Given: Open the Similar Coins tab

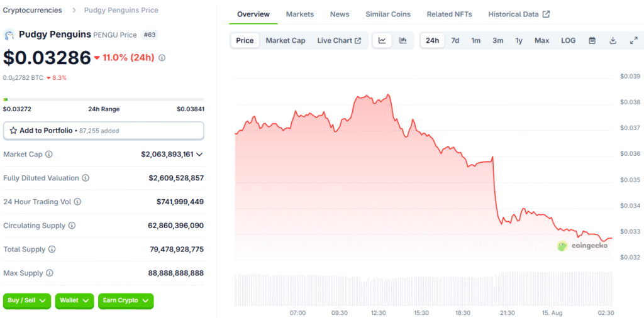Looking at the screenshot, I should pyautogui.click(x=388, y=14).
